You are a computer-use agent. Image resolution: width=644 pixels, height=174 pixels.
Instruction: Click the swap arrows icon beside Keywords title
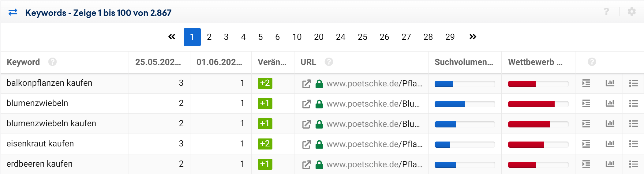13,12
